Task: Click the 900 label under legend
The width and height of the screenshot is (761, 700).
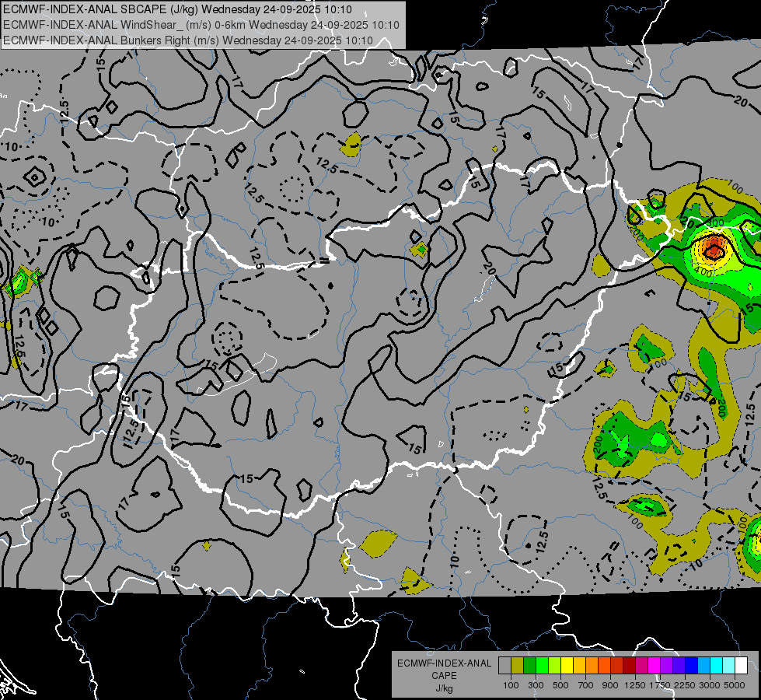Action: (x=610, y=685)
